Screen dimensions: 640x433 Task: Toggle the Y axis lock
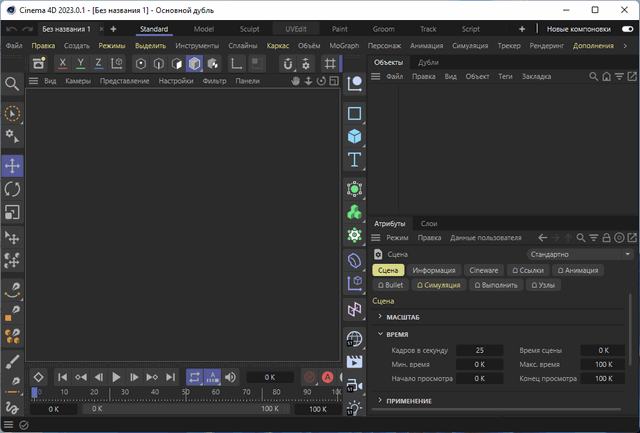point(81,63)
